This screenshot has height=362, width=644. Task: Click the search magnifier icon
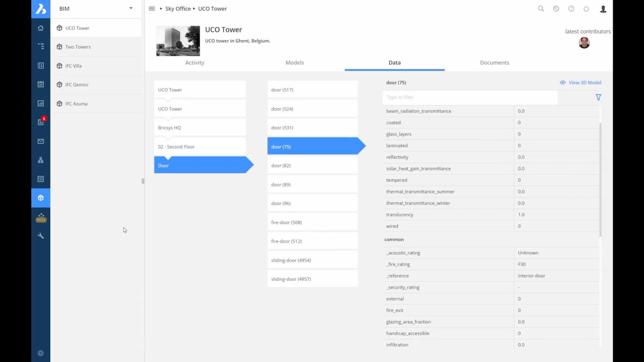[541, 9]
